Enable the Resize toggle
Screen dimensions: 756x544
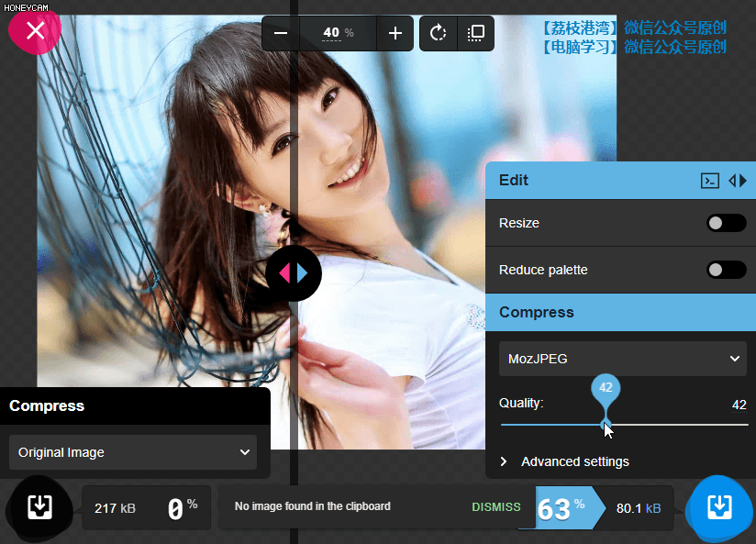coord(726,223)
